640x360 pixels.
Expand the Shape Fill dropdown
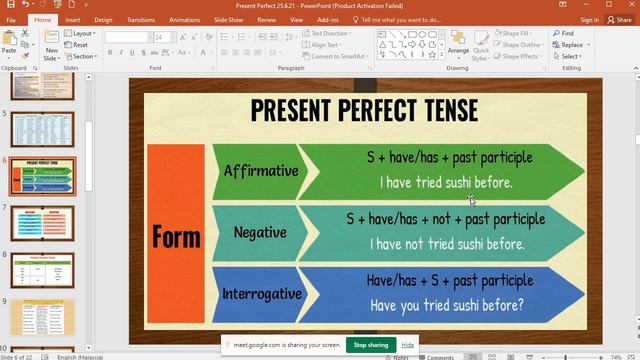point(514,33)
